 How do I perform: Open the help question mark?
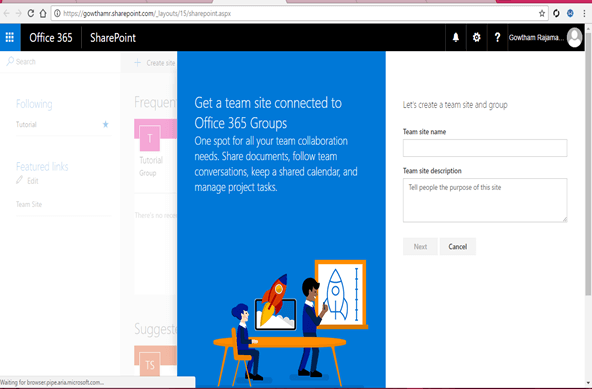[x=497, y=37]
